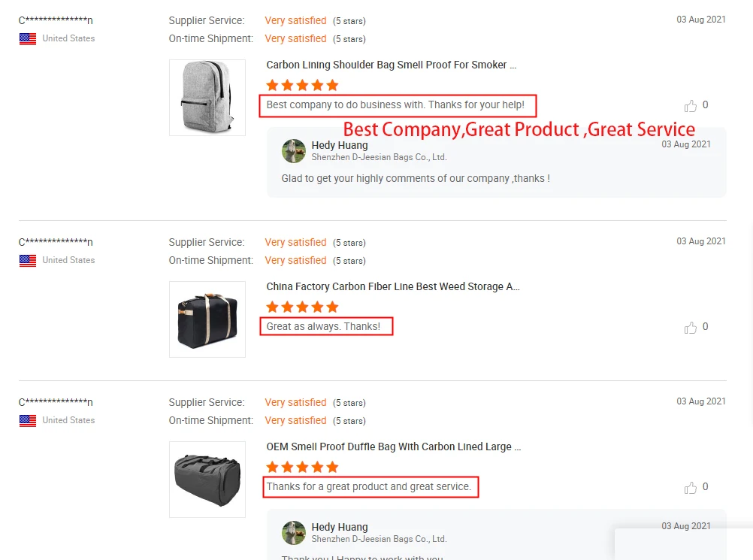Click United States flag of second reviewer
This screenshot has width=753, height=560.
[x=28, y=261]
